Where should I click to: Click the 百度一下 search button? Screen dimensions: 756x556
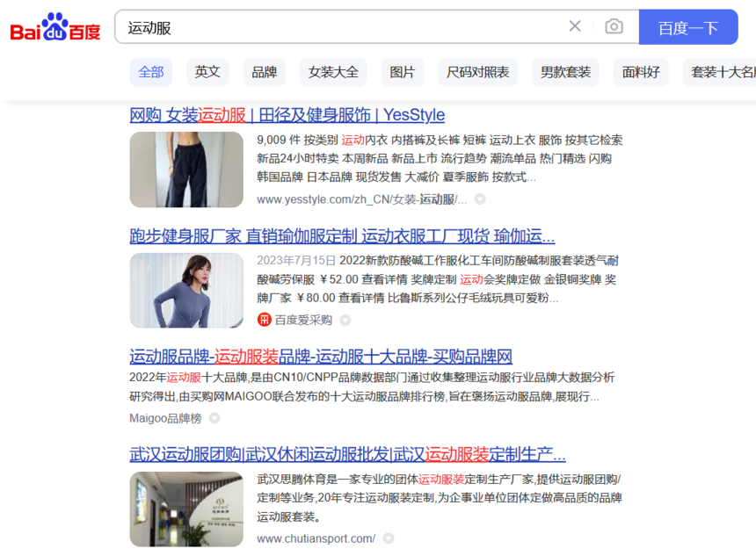tap(688, 27)
